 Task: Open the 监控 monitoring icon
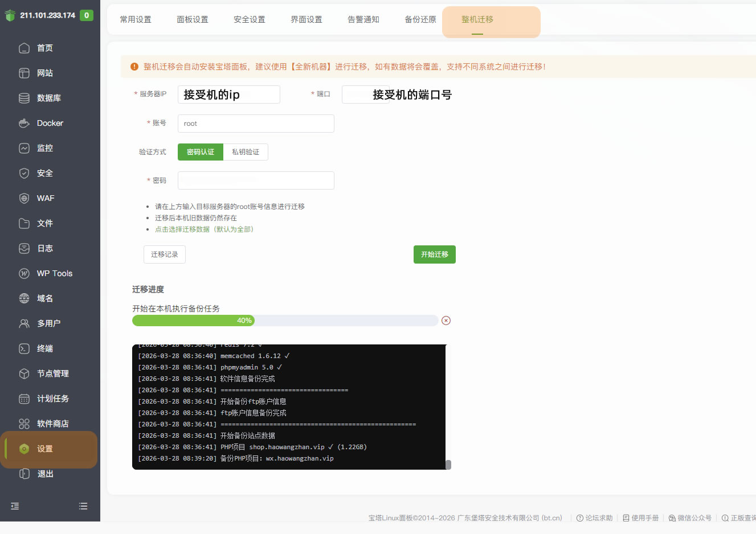pos(24,148)
